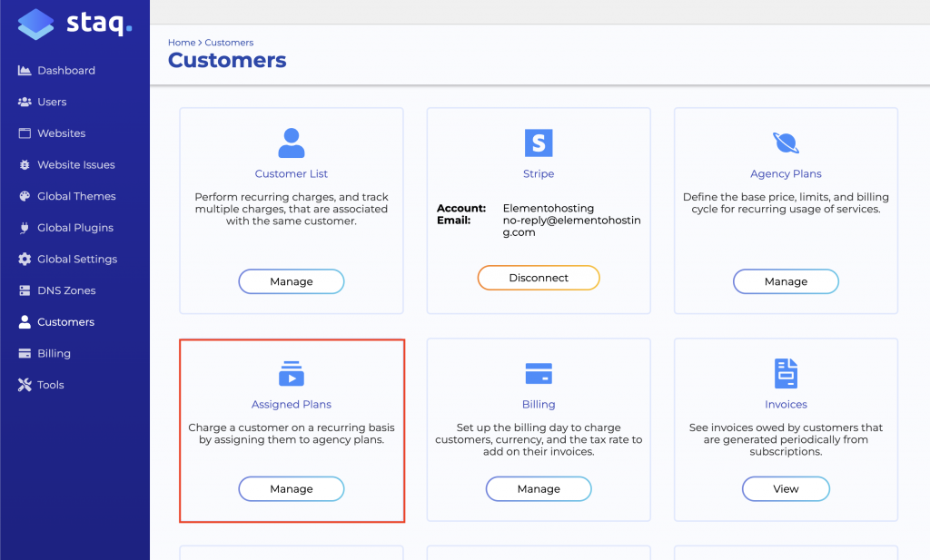The height and width of the screenshot is (560, 930).
Task: Click the Assigned Plans card icon
Action: (x=292, y=373)
